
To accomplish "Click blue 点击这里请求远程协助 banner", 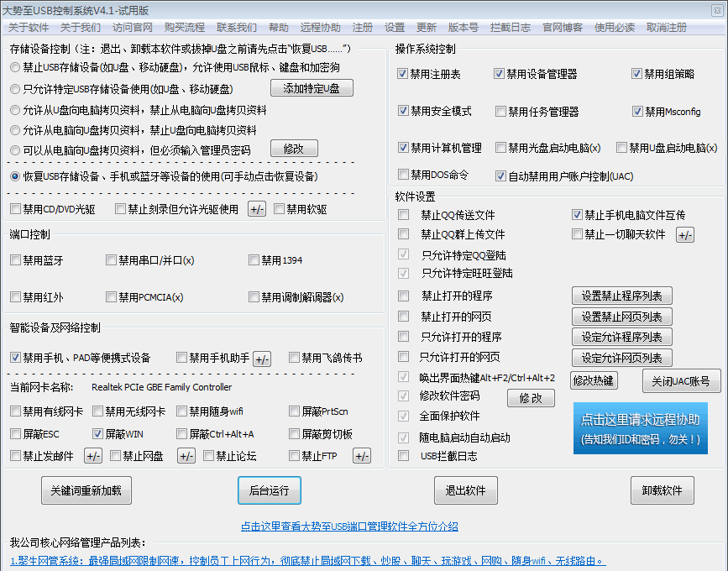I will pos(641,428).
